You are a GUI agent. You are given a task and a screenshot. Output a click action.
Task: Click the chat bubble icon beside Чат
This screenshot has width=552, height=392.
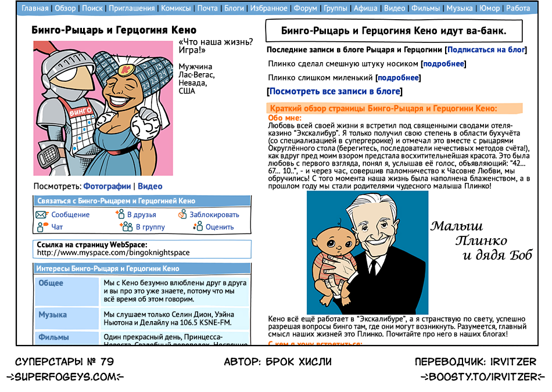(x=42, y=227)
